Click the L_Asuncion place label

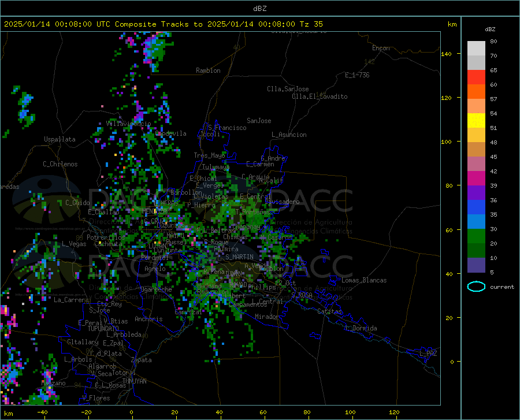click(289, 135)
